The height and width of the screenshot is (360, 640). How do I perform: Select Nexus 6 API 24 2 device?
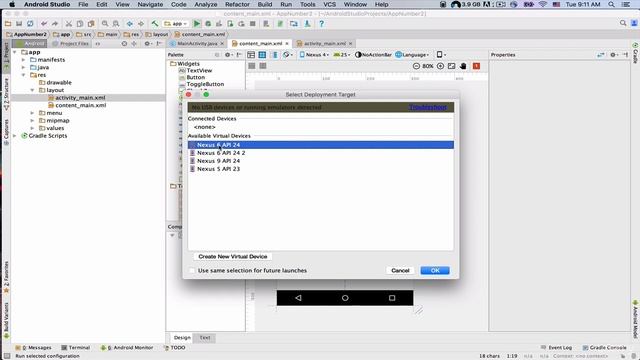coord(320,153)
